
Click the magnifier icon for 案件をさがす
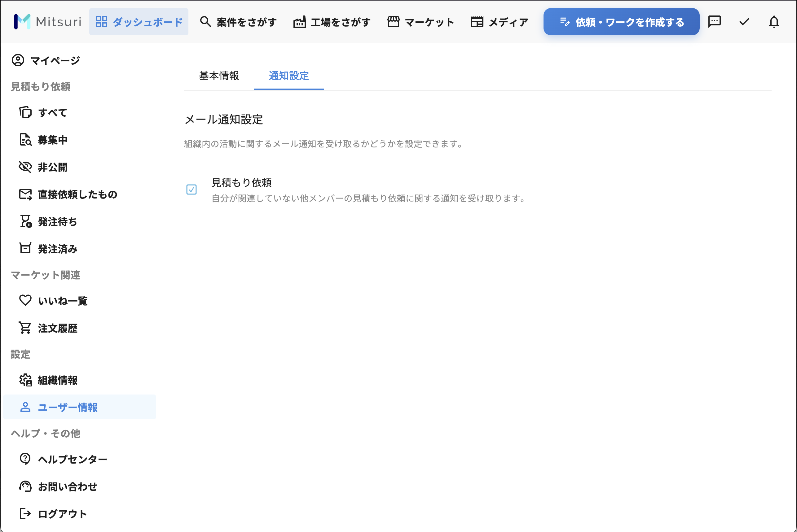click(x=205, y=22)
